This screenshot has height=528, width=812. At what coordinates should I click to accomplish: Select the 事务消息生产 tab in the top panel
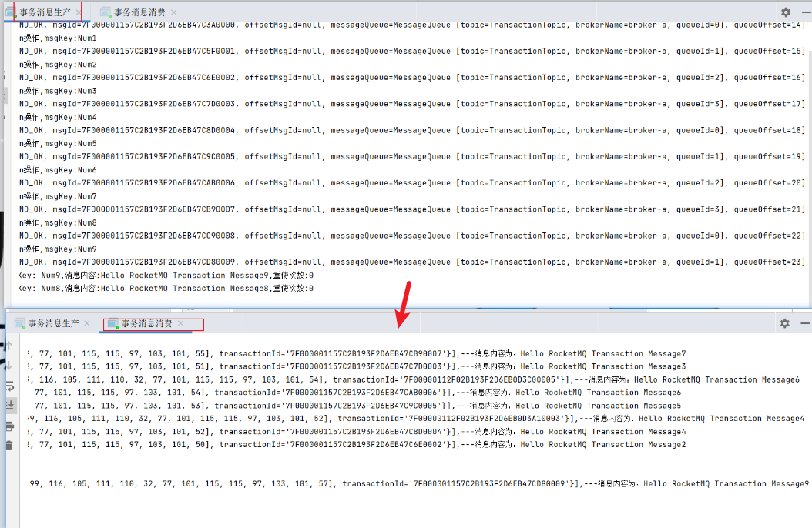(45, 12)
